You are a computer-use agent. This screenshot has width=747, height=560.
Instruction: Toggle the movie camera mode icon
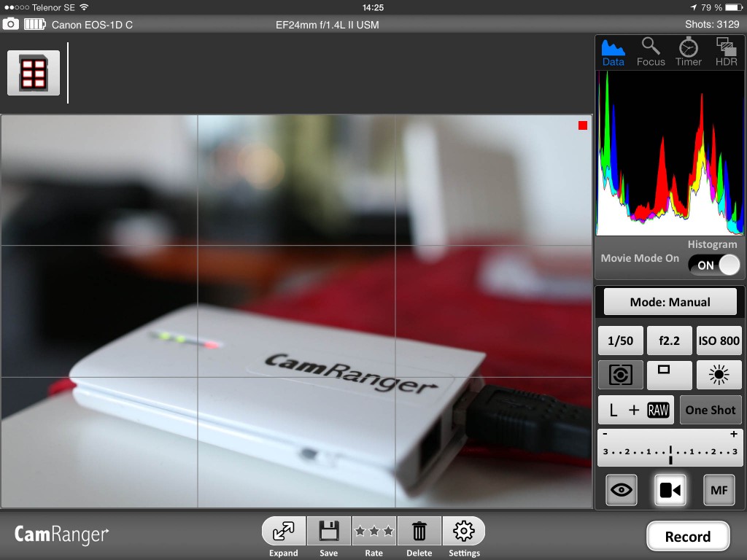point(670,489)
